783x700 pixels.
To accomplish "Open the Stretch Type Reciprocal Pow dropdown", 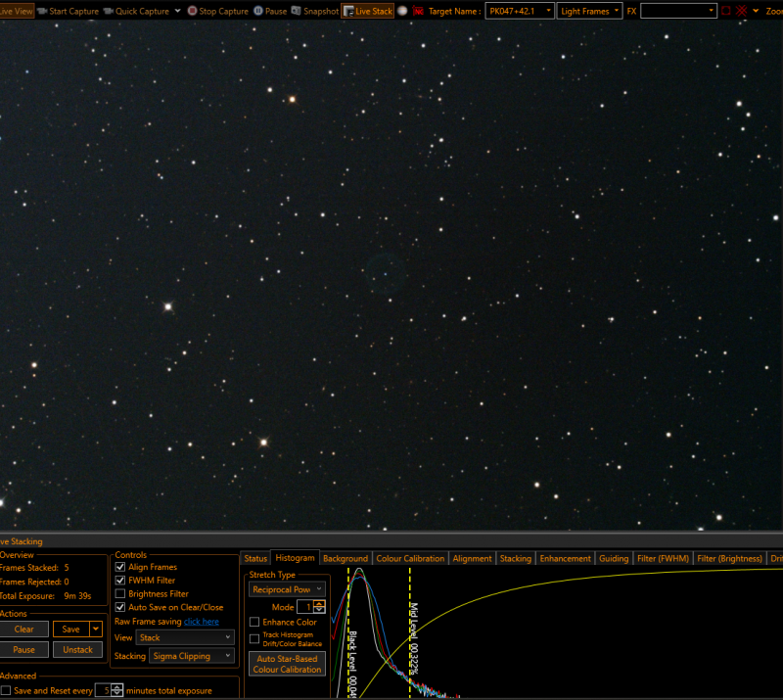I will click(287, 589).
